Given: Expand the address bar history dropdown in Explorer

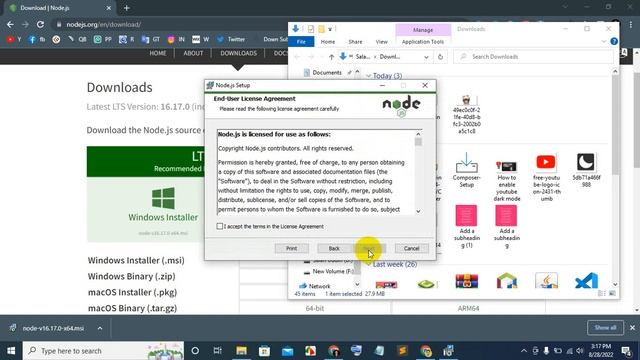Looking at the screenshot, I should tap(426, 57).
